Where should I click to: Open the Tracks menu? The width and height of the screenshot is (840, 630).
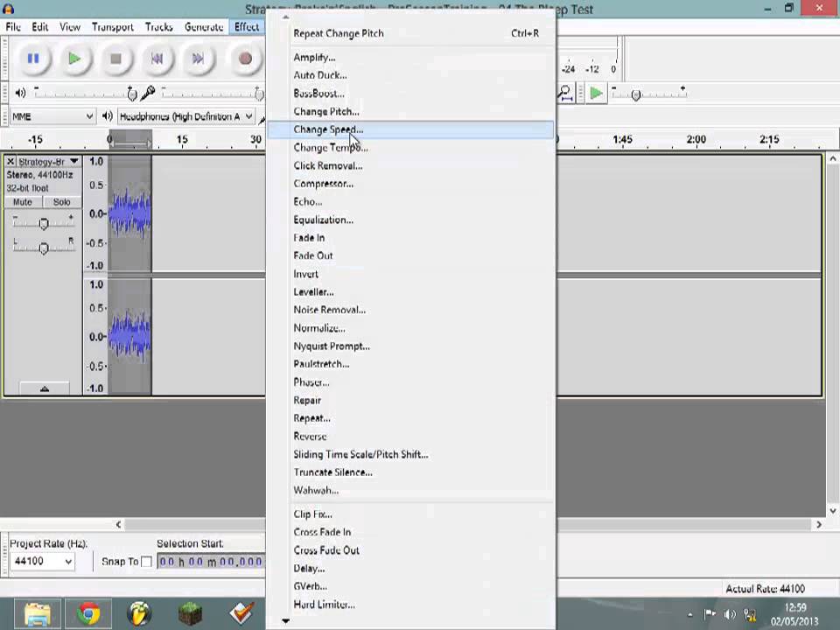click(x=158, y=27)
